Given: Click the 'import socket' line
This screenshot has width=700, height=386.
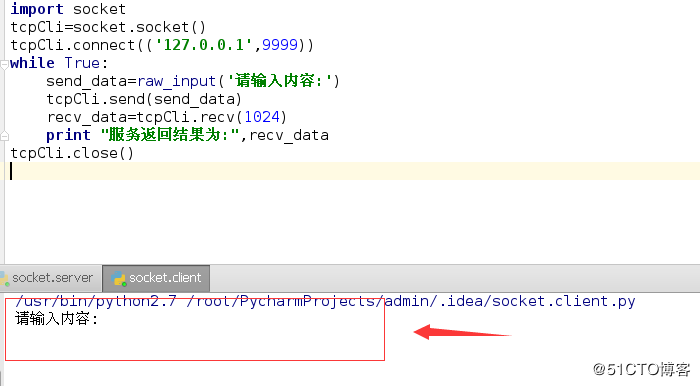Looking at the screenshot, I should [x=68, y=9].
